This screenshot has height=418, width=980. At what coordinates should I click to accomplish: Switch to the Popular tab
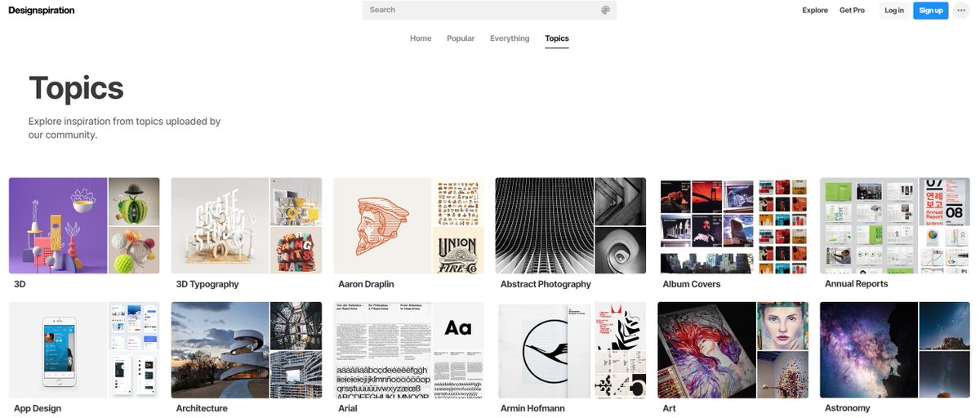461,38
